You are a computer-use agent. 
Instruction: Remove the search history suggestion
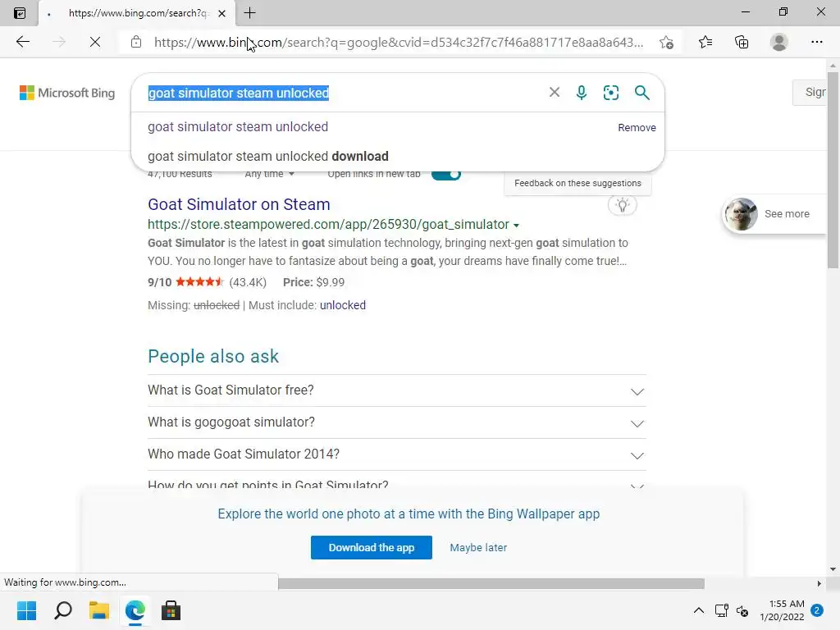[637, 127]
